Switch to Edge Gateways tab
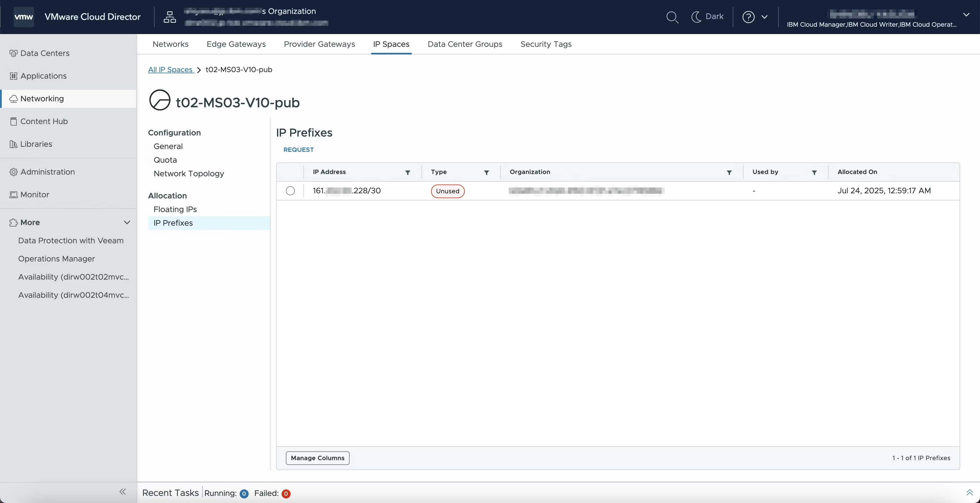The image size is (980, 503). point(236,44)
